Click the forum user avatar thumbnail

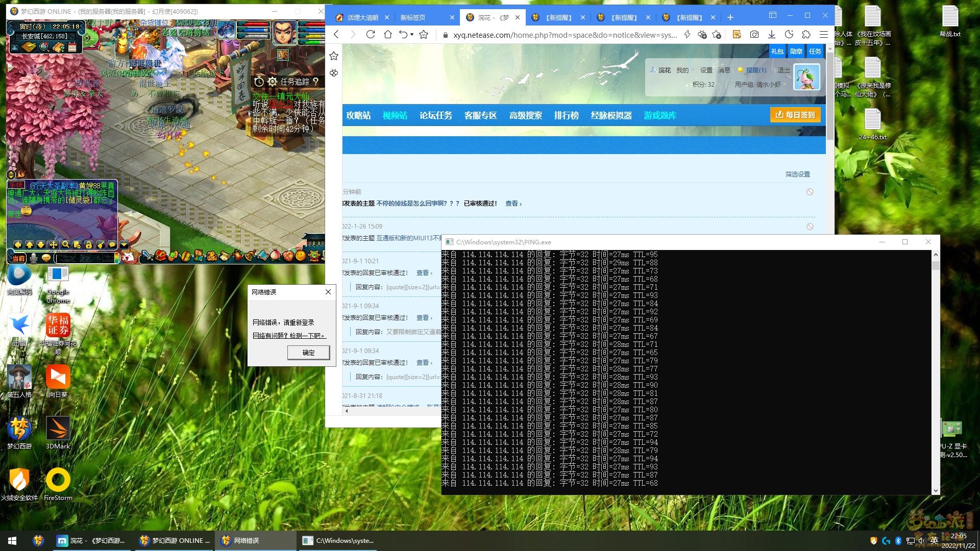(x=807, y=77)
